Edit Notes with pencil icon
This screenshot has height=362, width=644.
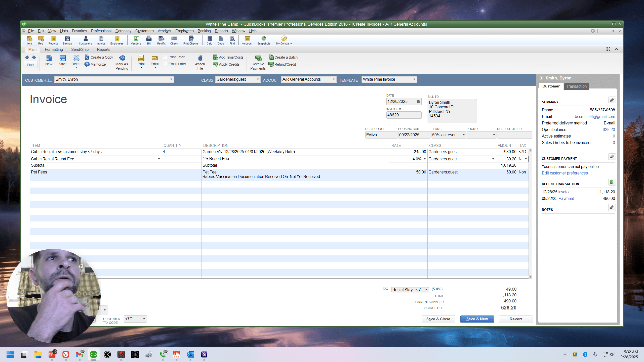[612, 207]
